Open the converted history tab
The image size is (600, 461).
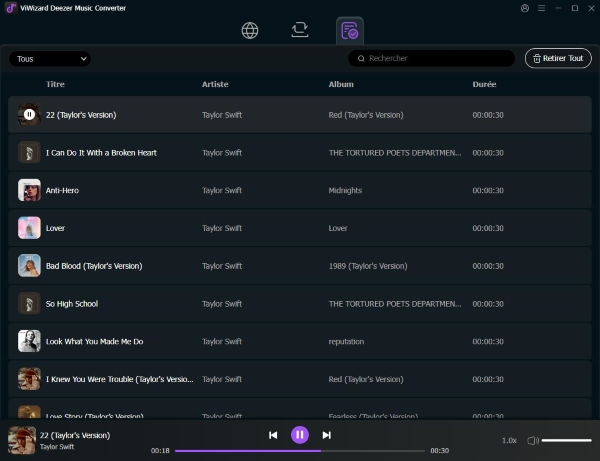(349, 31)
